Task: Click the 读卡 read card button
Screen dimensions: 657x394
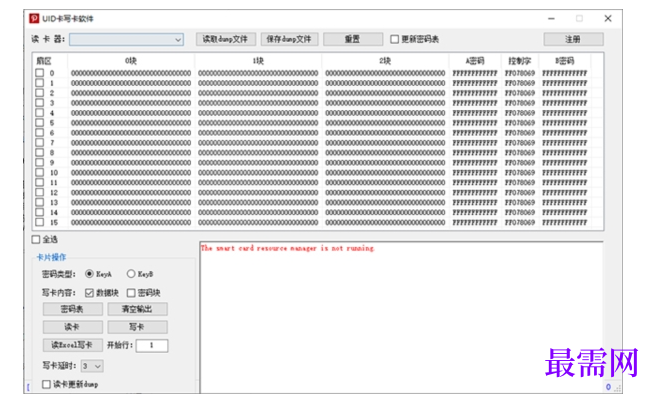Action: (x=72, y=327)
